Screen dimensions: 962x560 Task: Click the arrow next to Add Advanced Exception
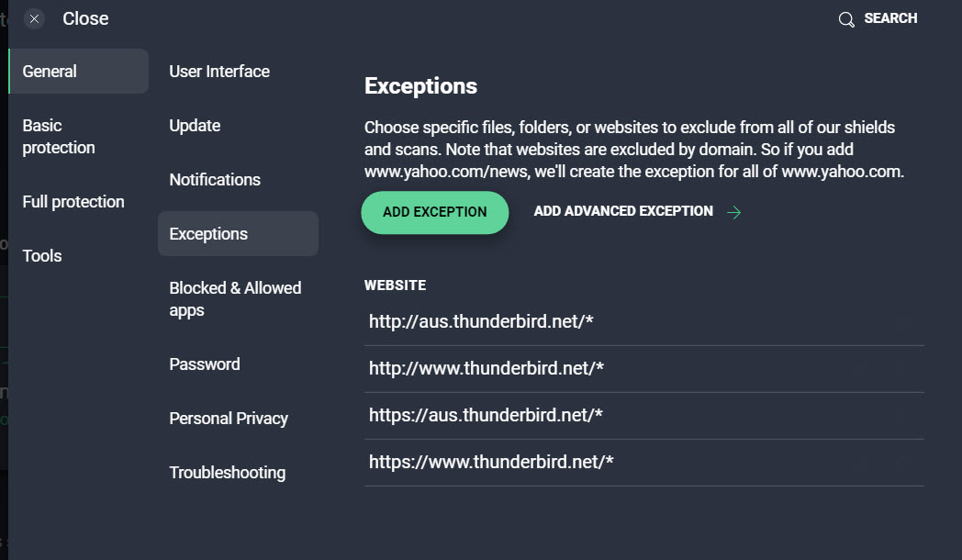click(733, 213)
